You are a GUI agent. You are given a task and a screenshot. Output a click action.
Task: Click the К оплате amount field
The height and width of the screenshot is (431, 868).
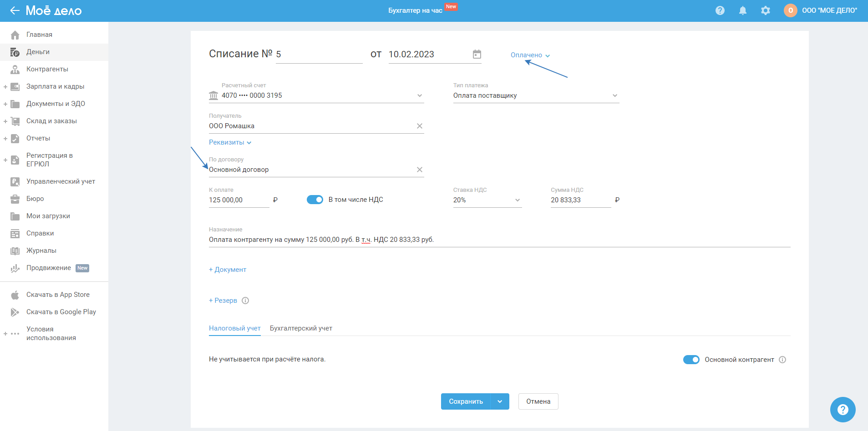[x=239, y=200]
